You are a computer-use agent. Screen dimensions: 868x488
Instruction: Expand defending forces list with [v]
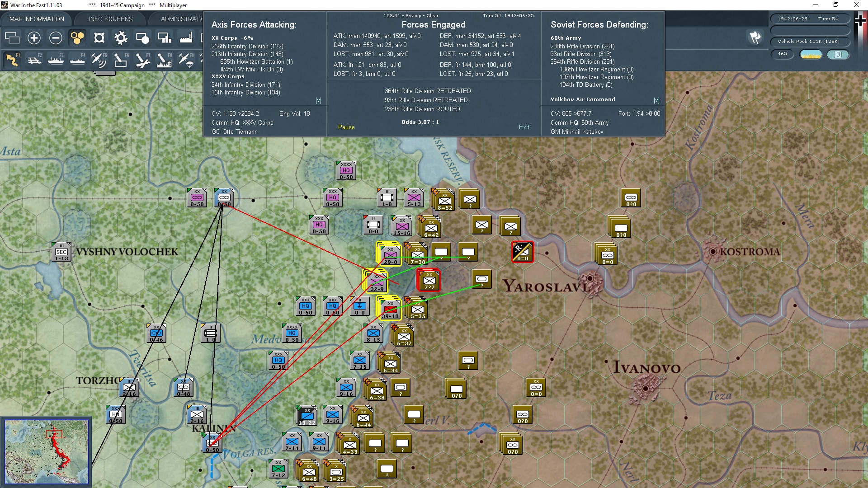(656, 100)
